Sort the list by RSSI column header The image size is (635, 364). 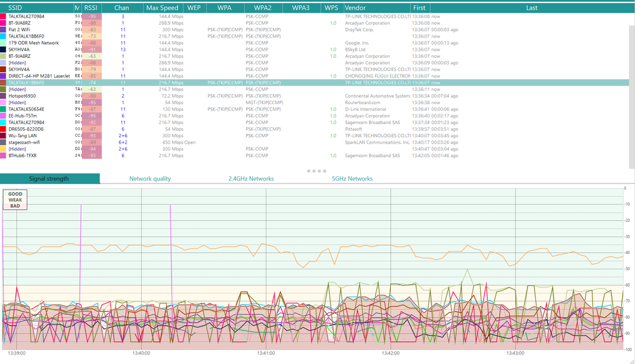click(x=91, y=8)
